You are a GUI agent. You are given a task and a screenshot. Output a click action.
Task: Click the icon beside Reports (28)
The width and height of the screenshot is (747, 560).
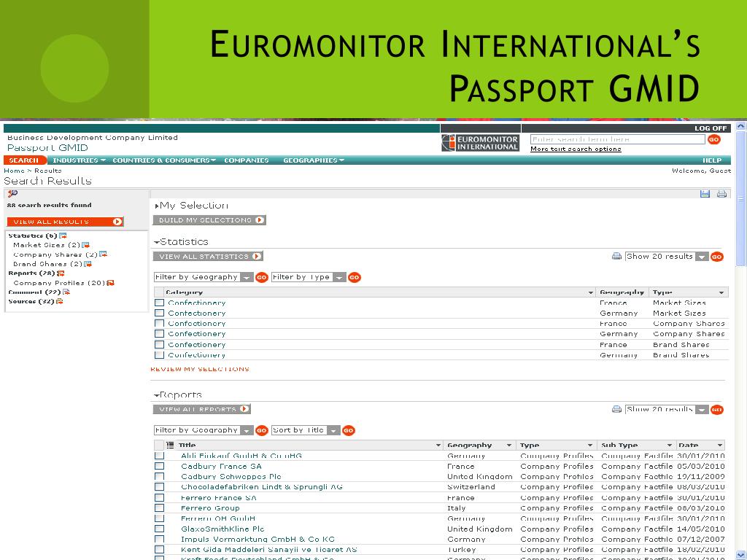coord(61,273)
